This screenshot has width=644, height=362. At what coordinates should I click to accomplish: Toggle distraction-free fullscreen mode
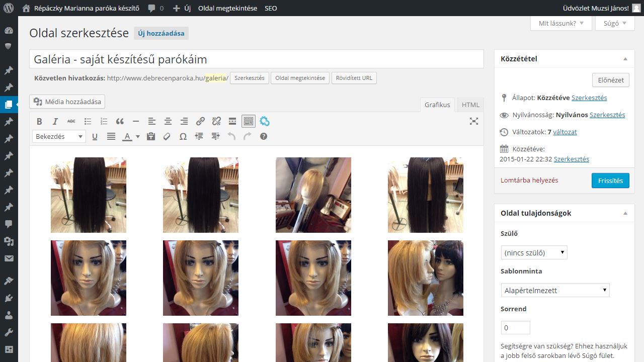pyautogui.click(x=473, y=121)
